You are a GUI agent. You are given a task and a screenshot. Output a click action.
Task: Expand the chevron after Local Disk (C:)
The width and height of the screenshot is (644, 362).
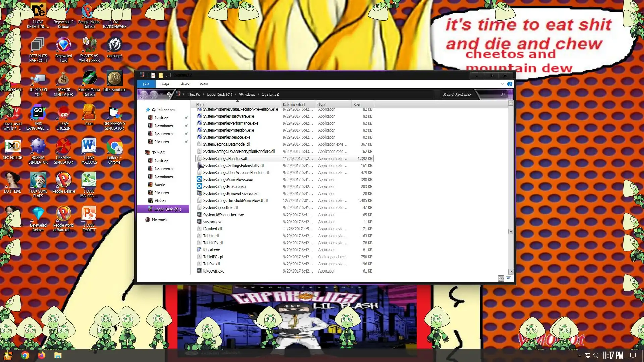pyautogui.click(x=236, y=95)
